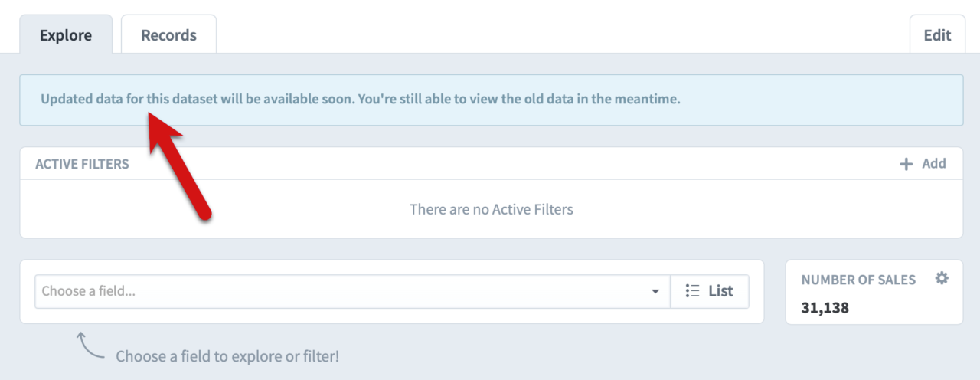Expand the Choose a field dropdown caret
Viewport: 980px width, 380px height.
(655, 292)
